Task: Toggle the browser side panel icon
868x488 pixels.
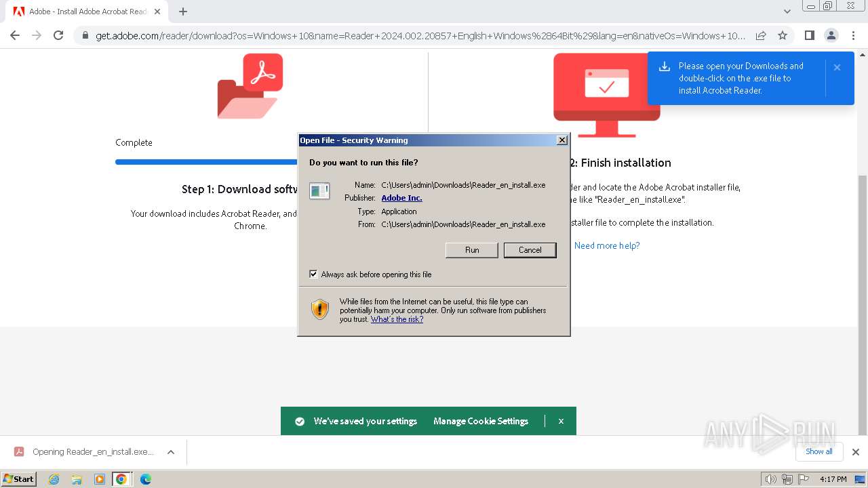Action: coord(809,35)
